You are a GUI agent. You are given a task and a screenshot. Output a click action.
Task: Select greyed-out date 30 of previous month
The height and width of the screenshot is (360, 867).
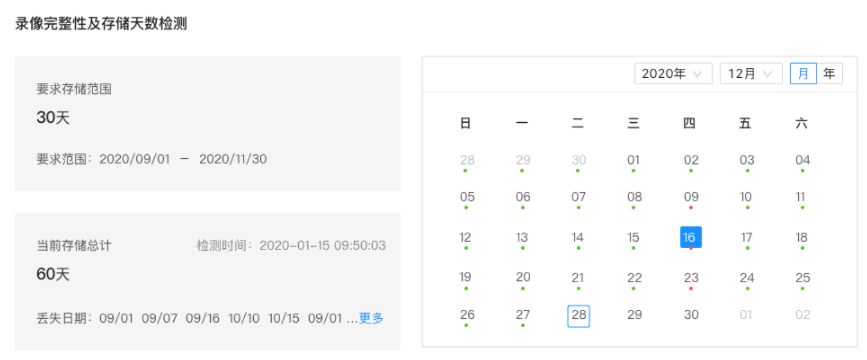[578, 160]
